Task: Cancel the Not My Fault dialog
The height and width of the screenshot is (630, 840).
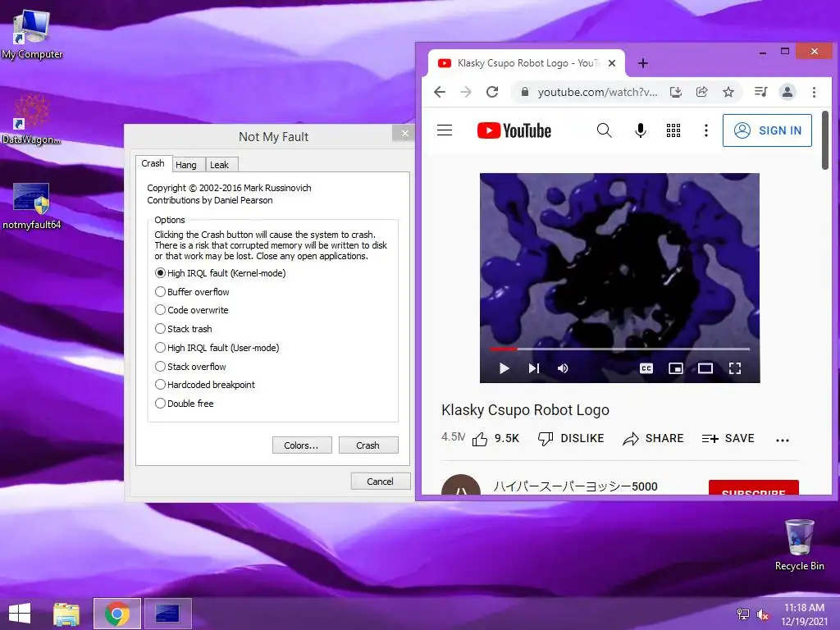Action: pyautogui.click(x=381, y=481)
